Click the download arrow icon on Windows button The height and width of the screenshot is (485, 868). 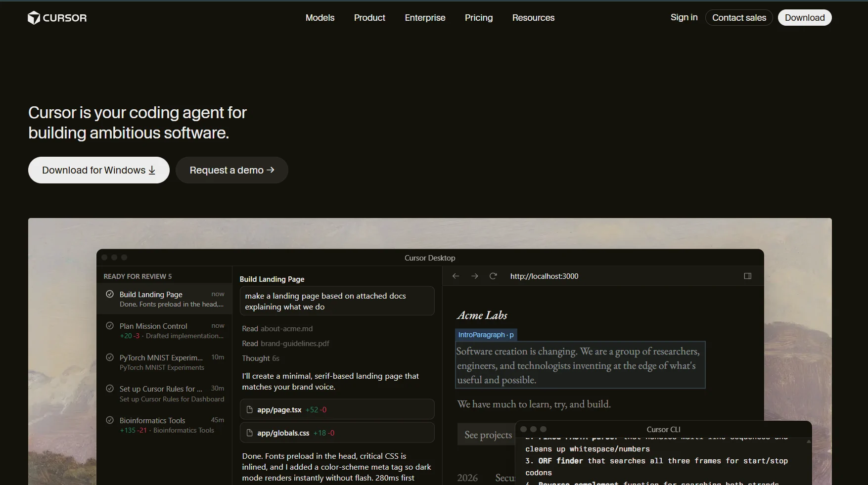[x=152, y=170]
